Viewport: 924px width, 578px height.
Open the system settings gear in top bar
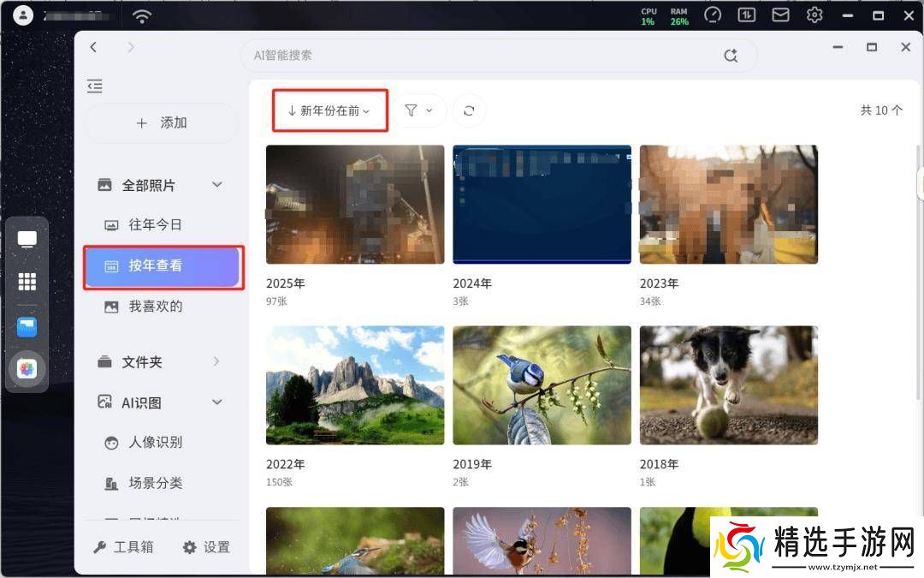814,15
